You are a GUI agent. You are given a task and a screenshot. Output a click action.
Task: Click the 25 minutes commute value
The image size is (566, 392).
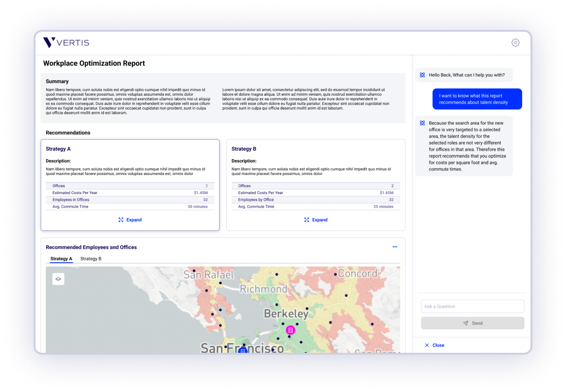pyautogui.click(x=383, y=207)
